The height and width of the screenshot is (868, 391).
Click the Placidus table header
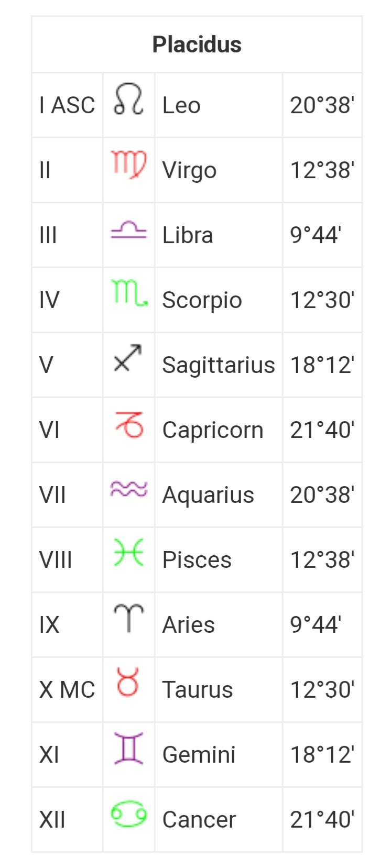point(197,45)
